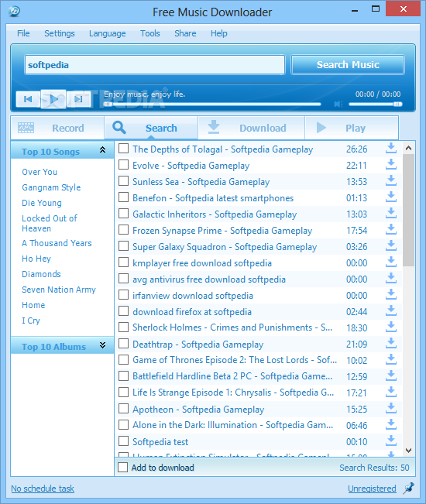Click the results scrollbar up arrow
Viewport: 426px width, 504px height.
[x=409, y=148]
